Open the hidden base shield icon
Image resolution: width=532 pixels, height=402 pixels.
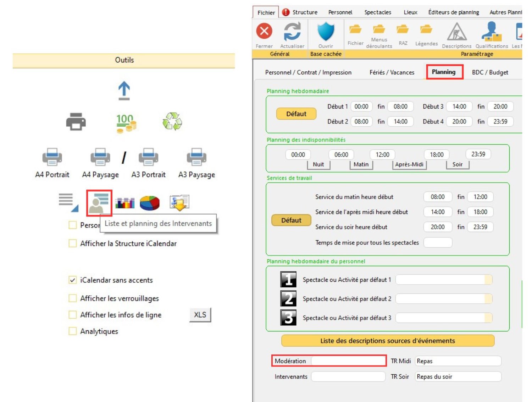326,31
